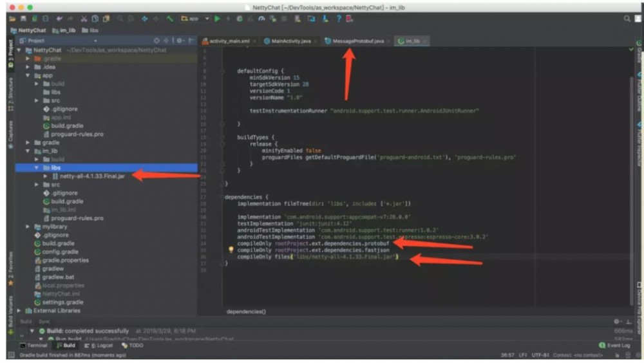The width and height of the screenshot is (644, 363).
Task: Collapse the fold marker beside dependencies block
Action: tap(222, 197)
